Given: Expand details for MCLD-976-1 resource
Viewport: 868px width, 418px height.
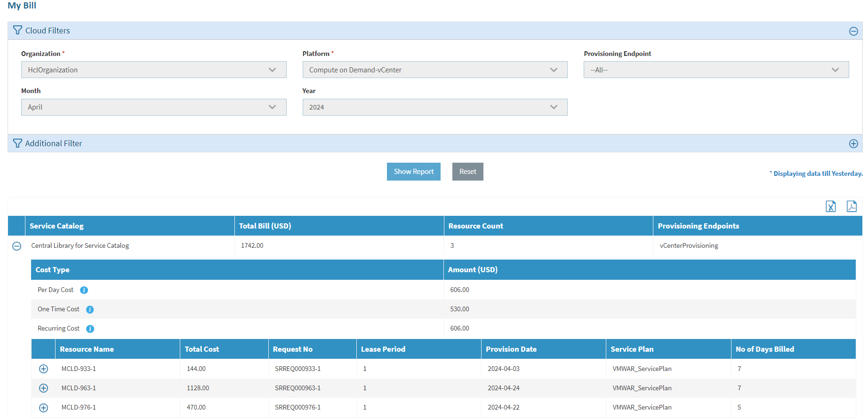Looking at the screenshot, I should pyautogui.click(x=43, y=408).
